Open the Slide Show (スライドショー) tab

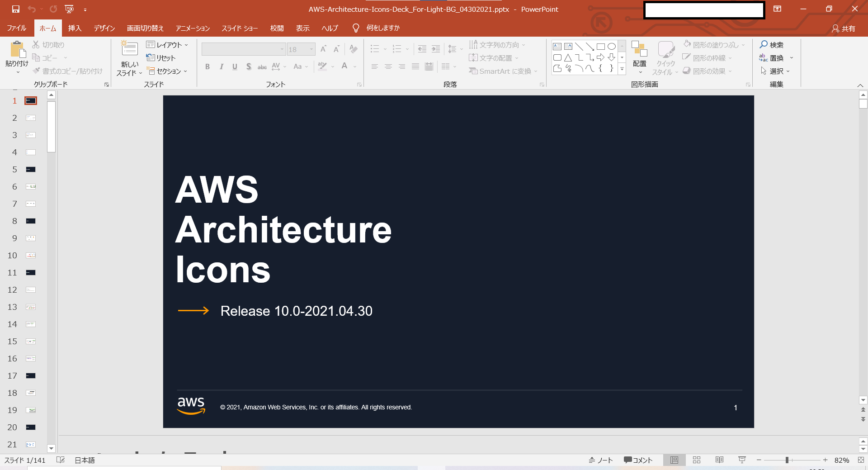click(240, 28)
